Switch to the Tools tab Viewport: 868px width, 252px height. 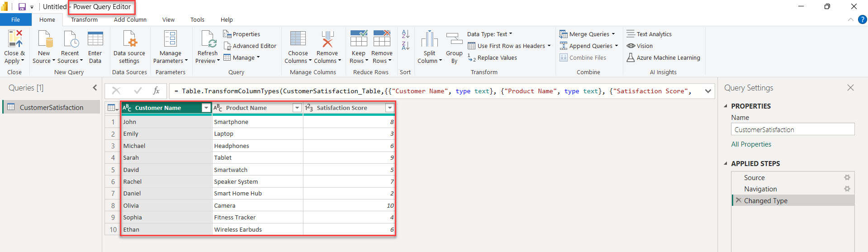(x=197, y=19)
